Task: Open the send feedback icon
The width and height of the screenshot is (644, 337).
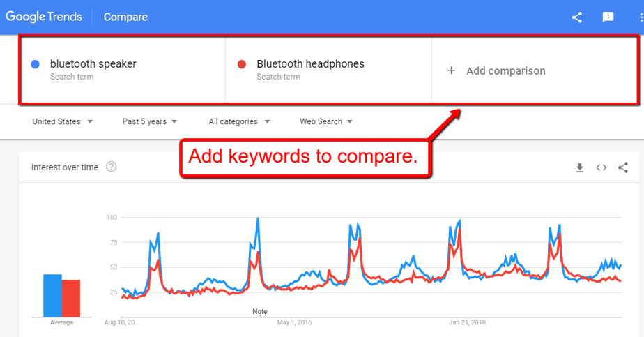Action: click(608, 17)
